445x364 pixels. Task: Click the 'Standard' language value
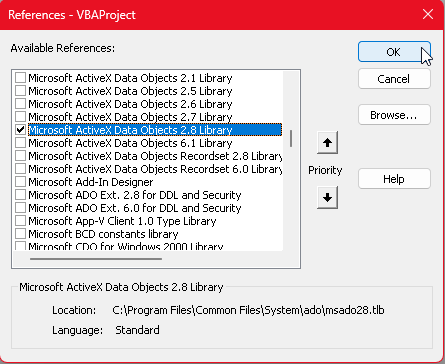click(137, 330)
